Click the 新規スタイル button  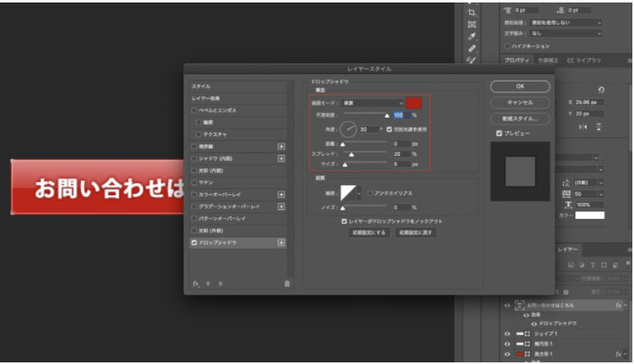point(519,118)
